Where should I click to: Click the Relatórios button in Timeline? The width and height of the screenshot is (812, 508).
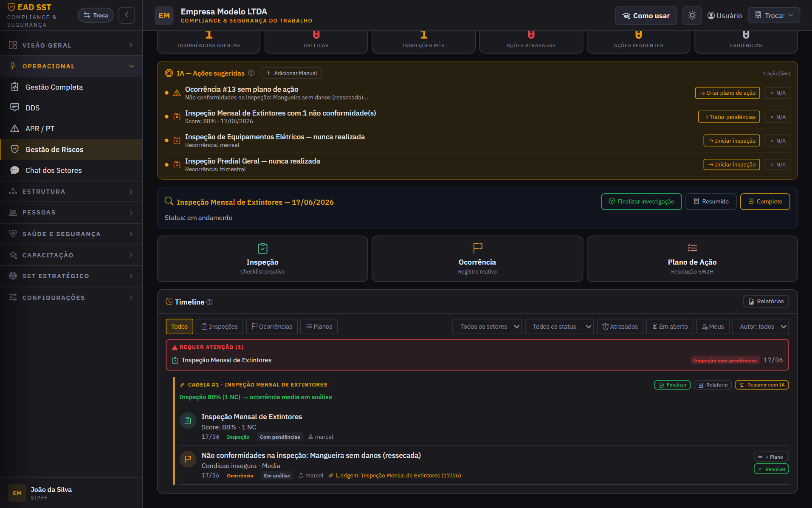click(766, 301)
